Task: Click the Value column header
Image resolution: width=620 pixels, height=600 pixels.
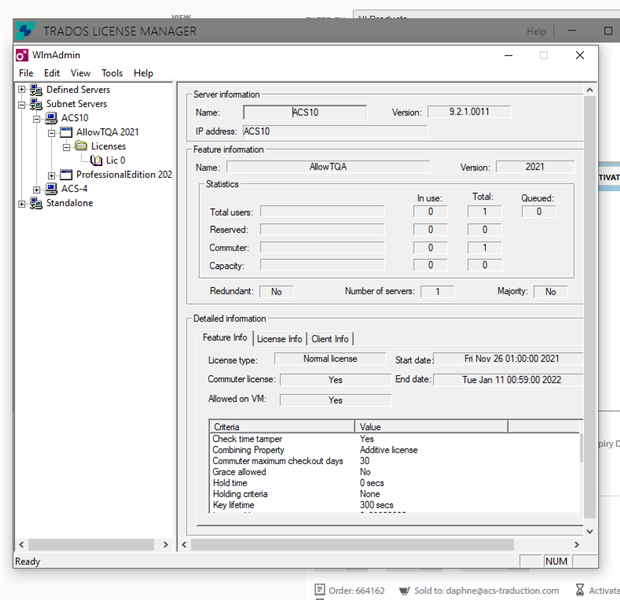Action: point(431,427)
